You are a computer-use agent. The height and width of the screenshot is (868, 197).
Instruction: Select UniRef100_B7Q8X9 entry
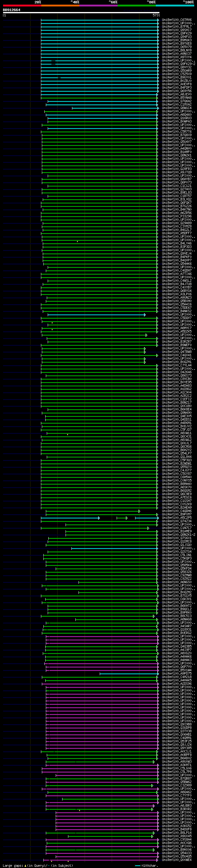click(x=176, y=135)
